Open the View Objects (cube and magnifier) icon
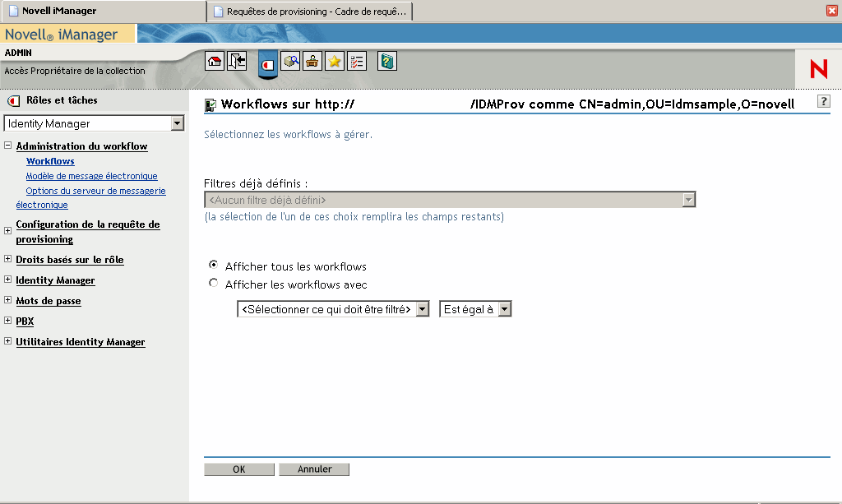This screenshot has height=504, width=842. [290, 61]
